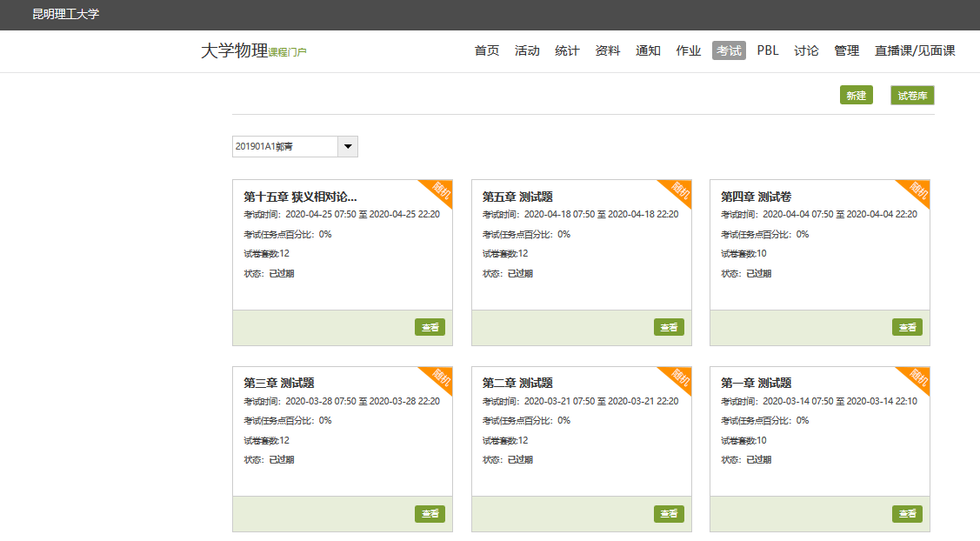980x541 pixels.
Task: Open the 试卷库 question bank
Action: pyautogui.click(x=912, y=96)
